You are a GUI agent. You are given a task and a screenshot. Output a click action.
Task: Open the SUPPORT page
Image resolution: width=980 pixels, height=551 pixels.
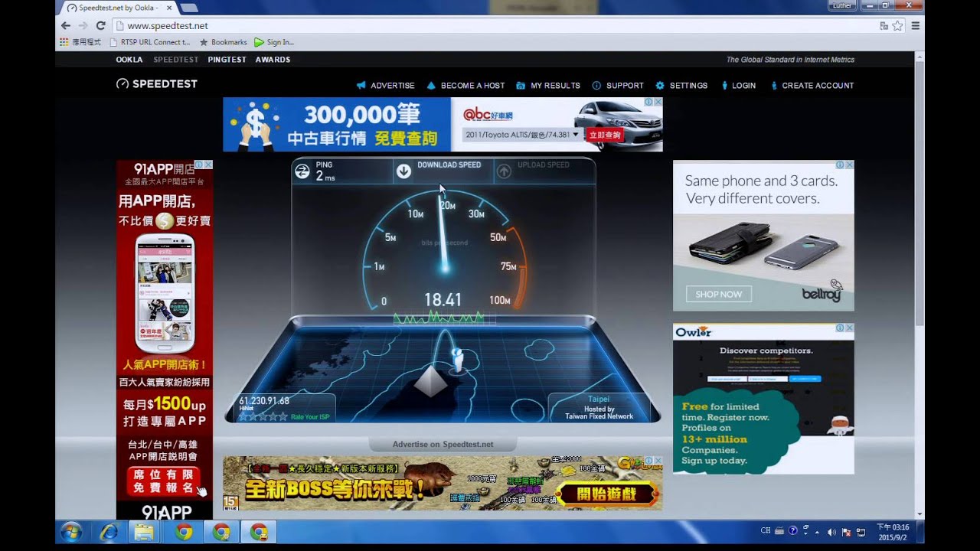click(618, 86)
